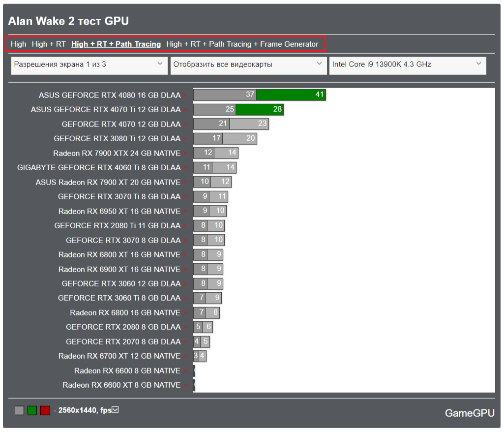Click the GameGPU logo link

(470, 413)
